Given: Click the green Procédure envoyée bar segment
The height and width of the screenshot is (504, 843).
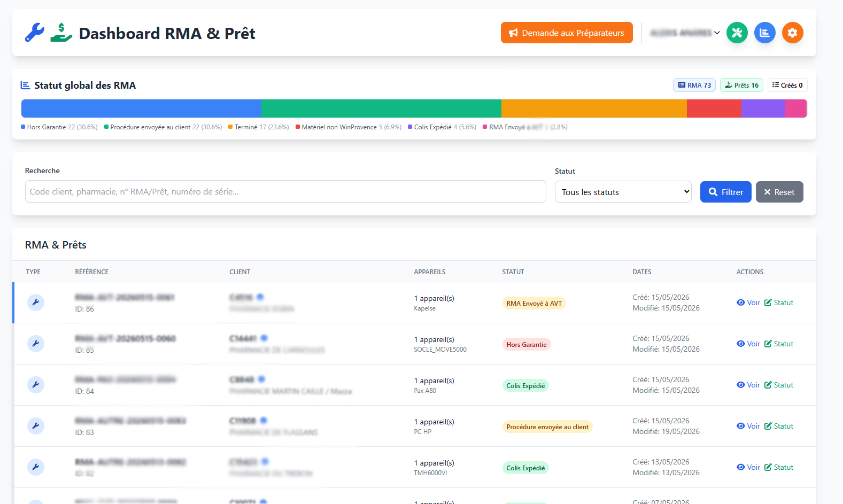Looking at the screenshot, I should tap(381, 108).
